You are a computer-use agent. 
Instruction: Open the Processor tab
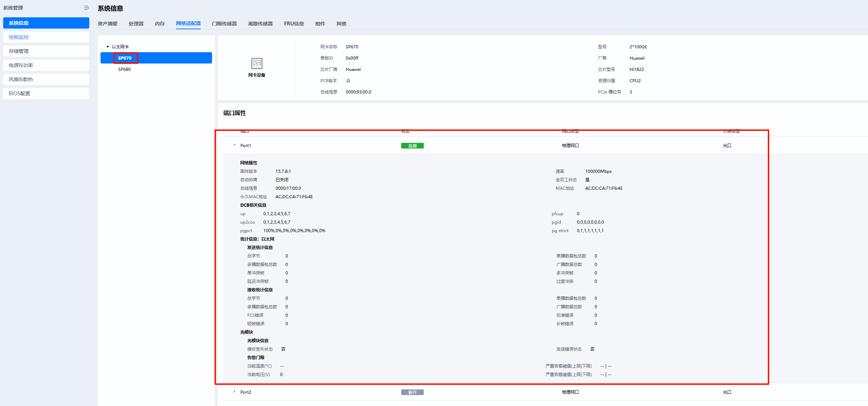click(136, 24)
